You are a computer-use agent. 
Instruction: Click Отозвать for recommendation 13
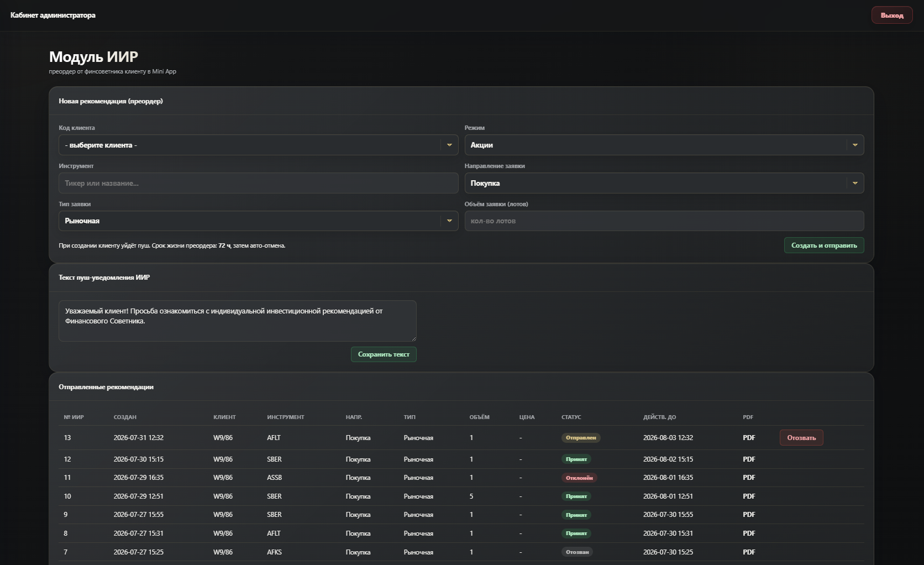[x=801, y=437]
